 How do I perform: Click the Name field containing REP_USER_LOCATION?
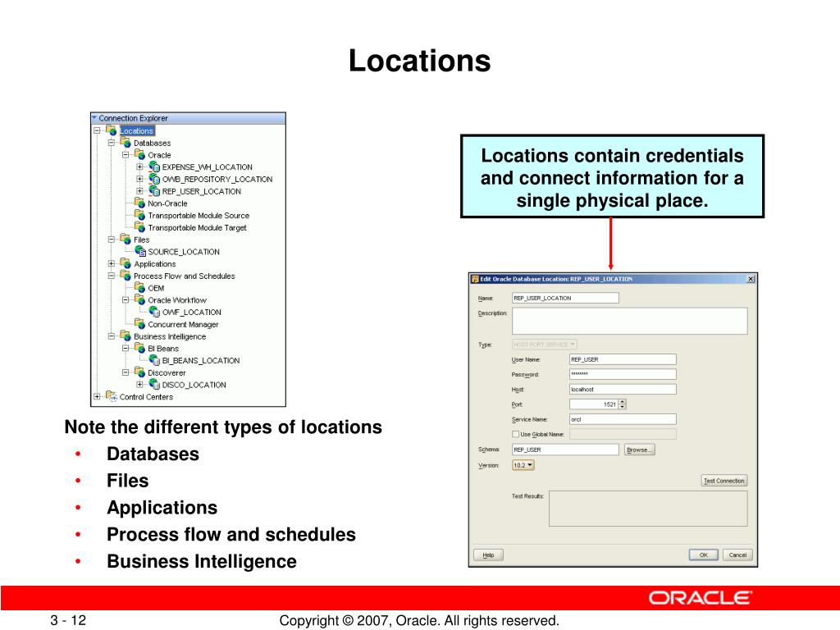(x=565, y=298)
